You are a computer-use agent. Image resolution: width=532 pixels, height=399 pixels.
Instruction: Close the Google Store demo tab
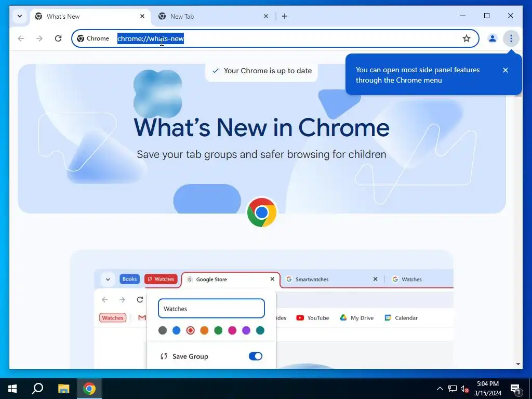pos(272,279)
